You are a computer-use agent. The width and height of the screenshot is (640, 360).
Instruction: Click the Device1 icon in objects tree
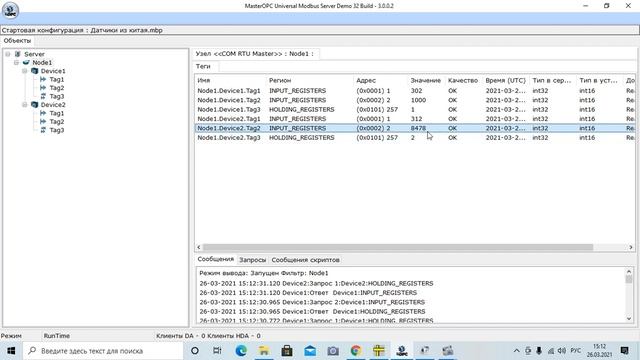tap(35, 71)
